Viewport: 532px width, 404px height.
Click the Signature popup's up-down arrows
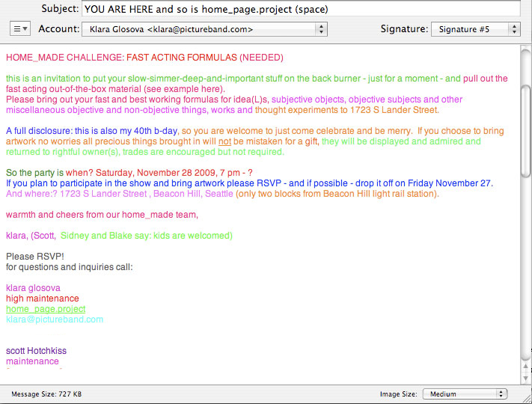coord(513,29)
